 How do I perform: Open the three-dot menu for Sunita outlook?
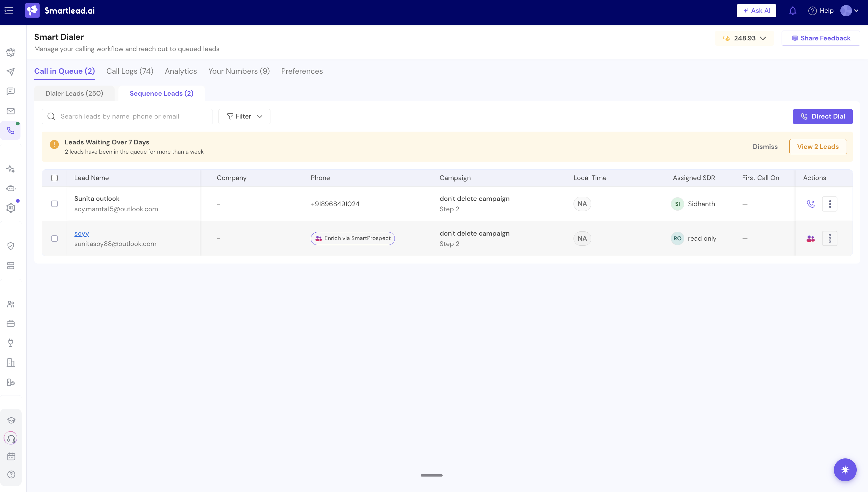[829, 204]
